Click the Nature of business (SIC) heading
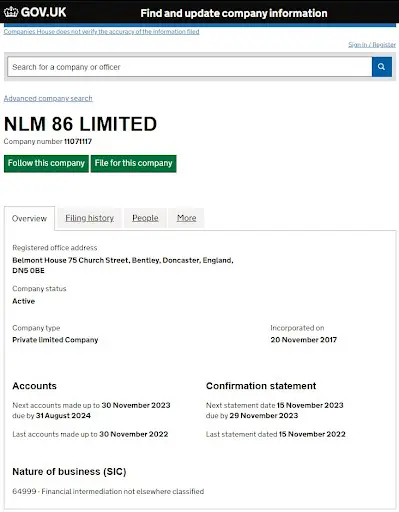The image size is (399, 512). (69, 472)
